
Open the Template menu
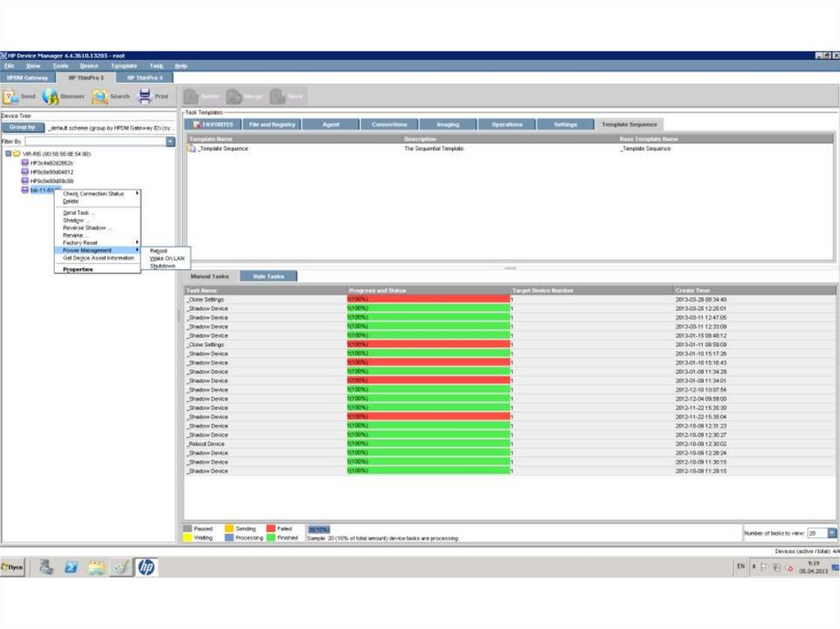(x=124, y=66)
